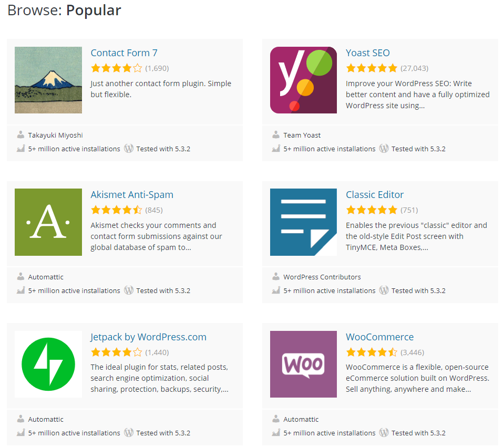The image size is (504, 448).
Task: Open the Contact Form 7 mountain icon
Action: click(48, 80)
